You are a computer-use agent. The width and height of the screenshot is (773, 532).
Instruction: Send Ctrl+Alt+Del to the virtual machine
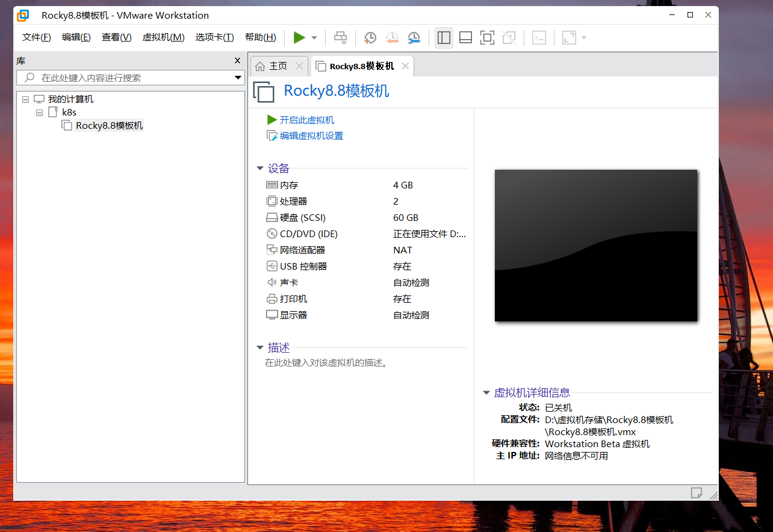click(x=341, y=38)
